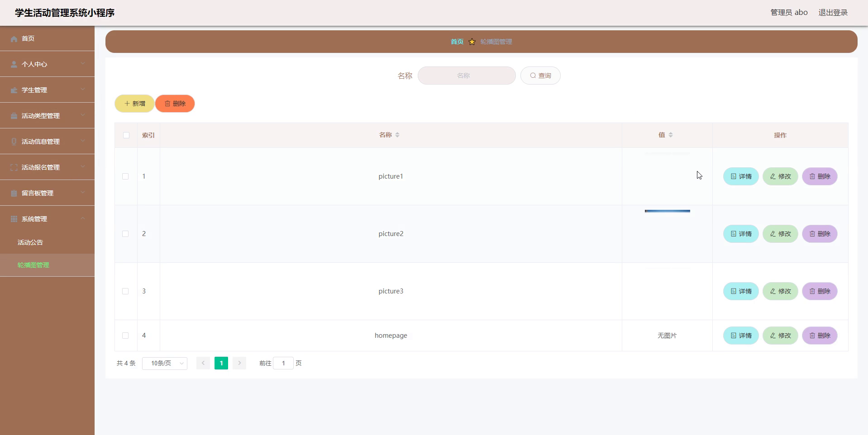Check the box for picture1 row
This screenshot has height=435, width=868.
pyautogui.click(x=125, y=176)
